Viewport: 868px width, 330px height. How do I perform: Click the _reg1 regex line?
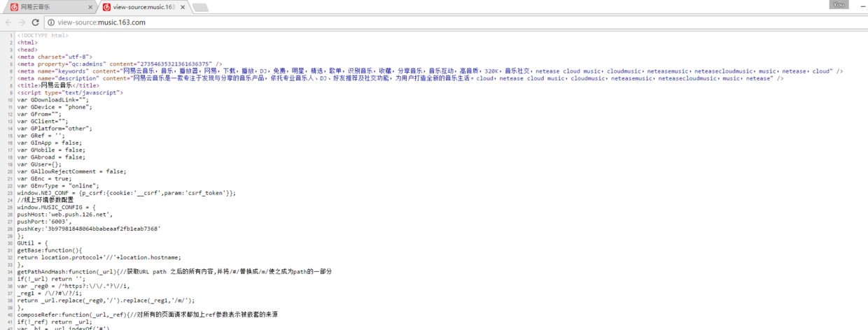(51, 293)
